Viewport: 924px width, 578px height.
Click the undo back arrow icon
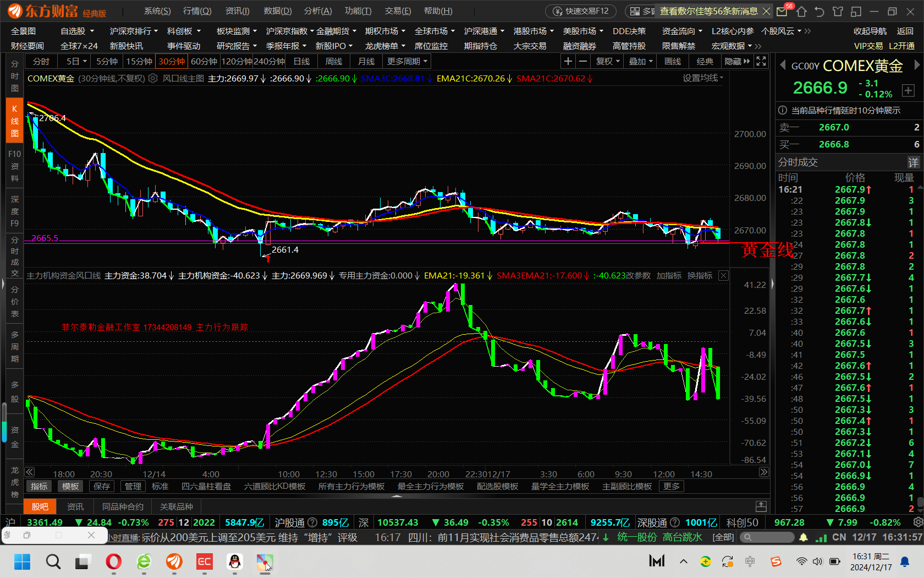click(x=820, y=12)
